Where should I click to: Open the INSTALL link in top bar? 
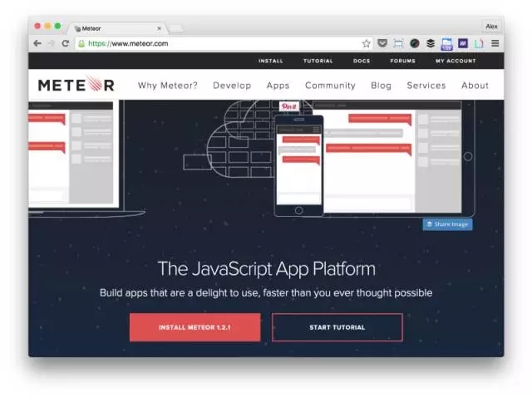coord(270,61)
